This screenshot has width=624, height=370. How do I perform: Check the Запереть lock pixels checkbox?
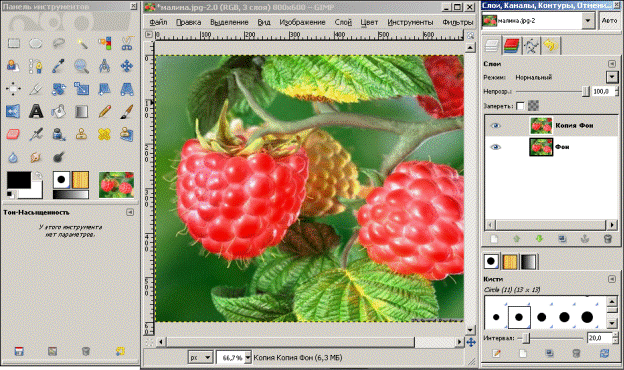point(520,106)
